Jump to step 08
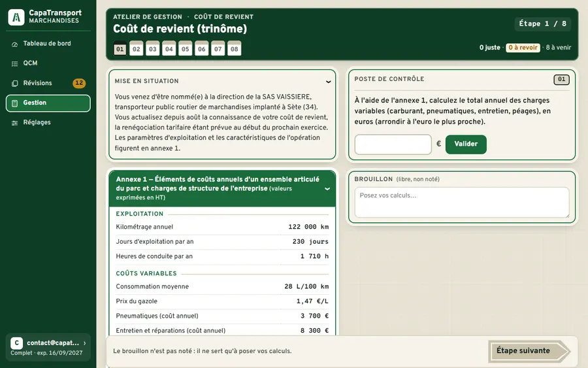This screenshot has height=368, width=588. [235, 48]
